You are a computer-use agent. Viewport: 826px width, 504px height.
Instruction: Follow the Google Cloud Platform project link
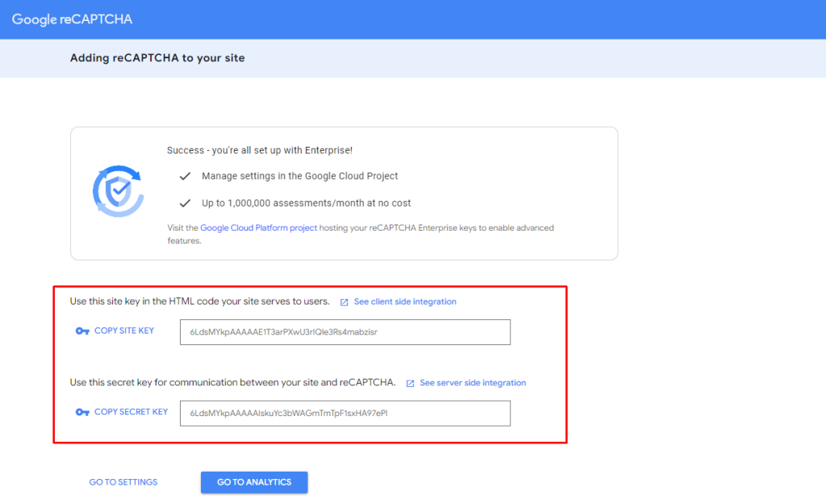pyautogui.click(x=258, y=228)
